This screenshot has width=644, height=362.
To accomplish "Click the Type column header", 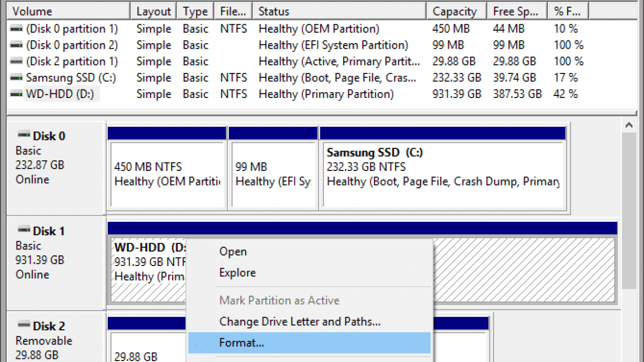I will click(x=195, y=11).
